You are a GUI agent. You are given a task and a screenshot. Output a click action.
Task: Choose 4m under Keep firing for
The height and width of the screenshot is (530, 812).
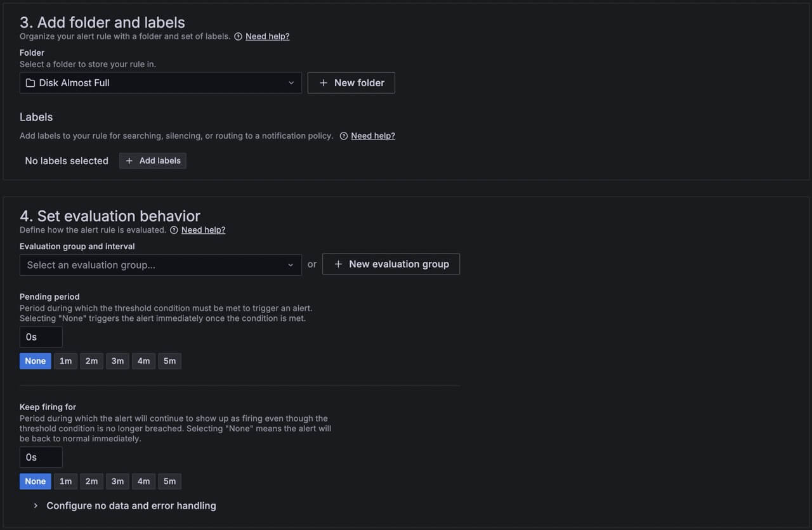(x=143, y=482)
